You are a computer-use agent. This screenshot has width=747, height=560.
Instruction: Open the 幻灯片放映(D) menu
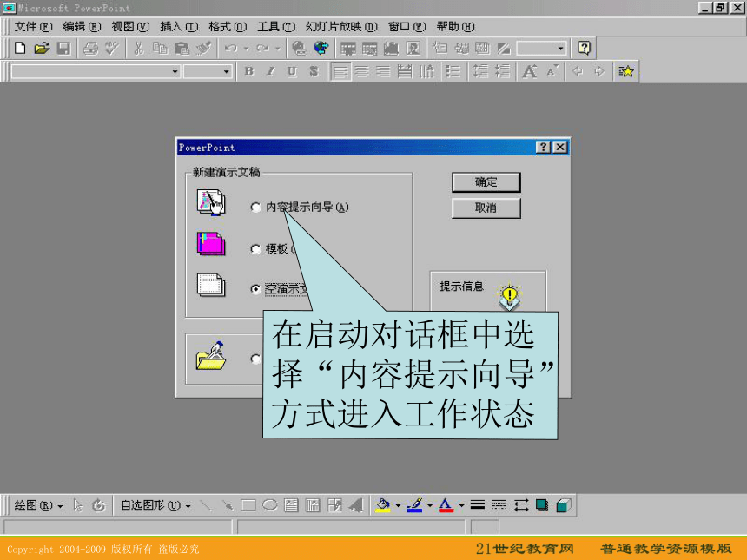(x=341, y=27)
